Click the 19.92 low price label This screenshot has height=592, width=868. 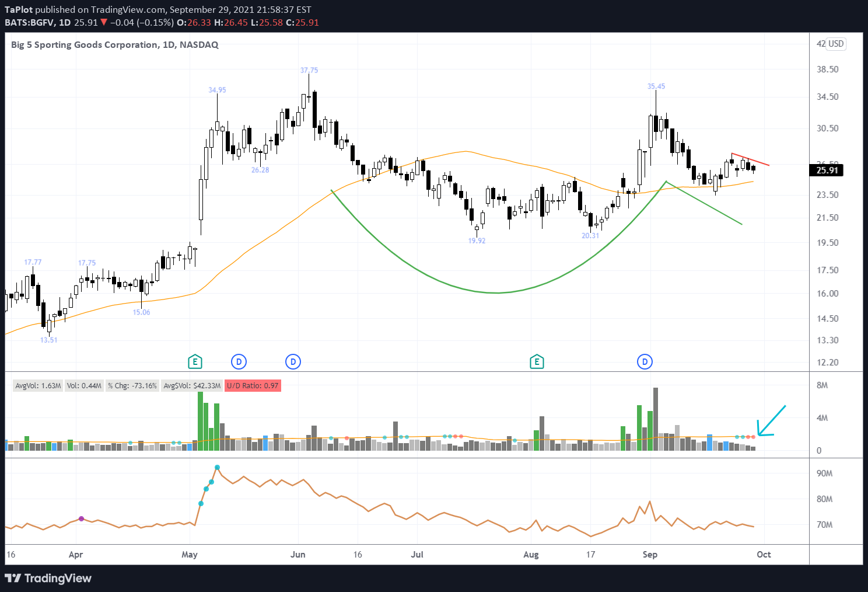click(477, 241)
